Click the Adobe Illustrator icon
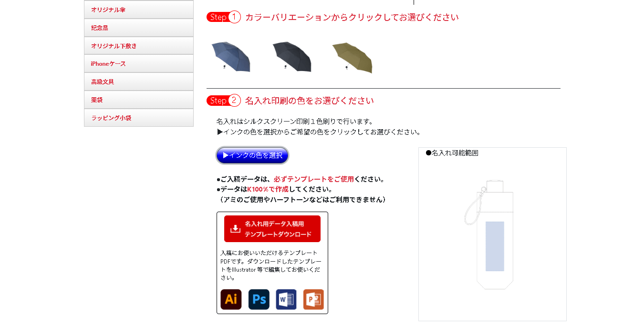The width and height of the screenshot is (644, 326). [231, 299]
